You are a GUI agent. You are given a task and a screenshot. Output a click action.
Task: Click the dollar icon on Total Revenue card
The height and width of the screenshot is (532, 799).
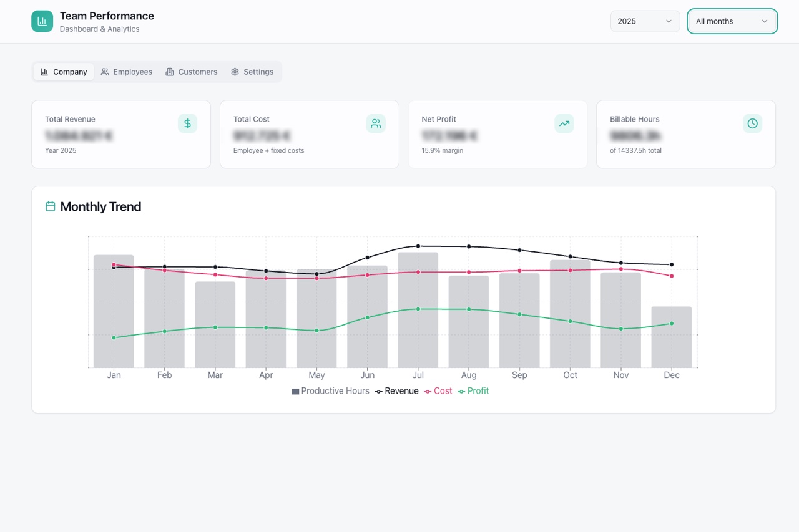point(188,123)
